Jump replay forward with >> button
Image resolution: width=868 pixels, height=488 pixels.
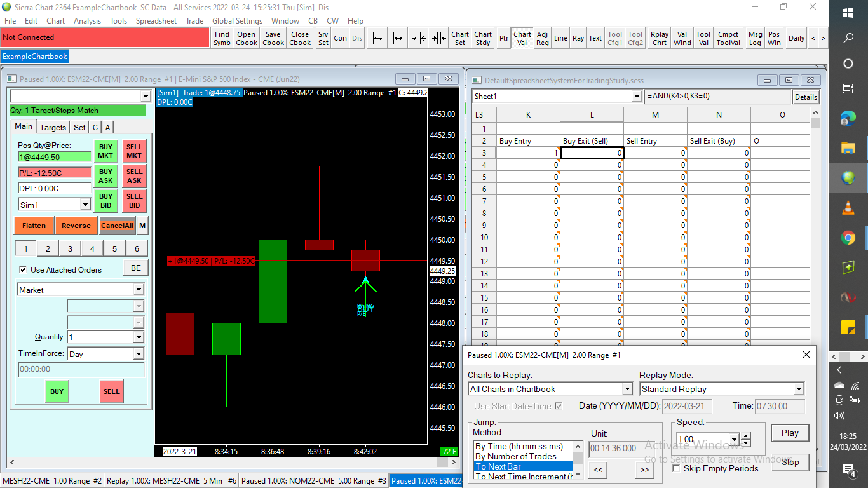tap(644, 470)
